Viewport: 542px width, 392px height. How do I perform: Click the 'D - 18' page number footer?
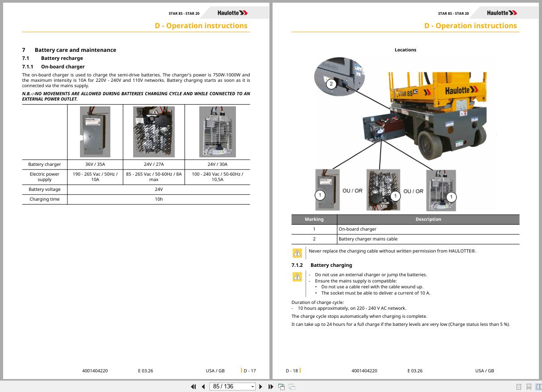coord(292,371)
